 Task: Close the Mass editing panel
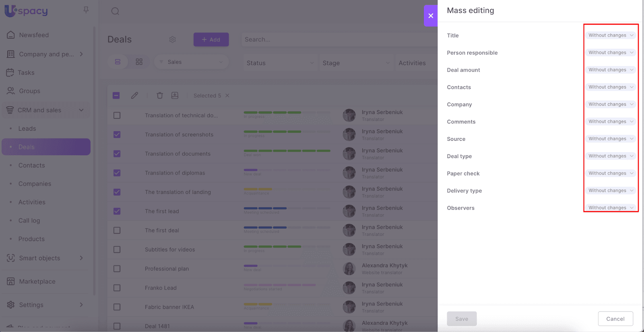pos(431,16)
